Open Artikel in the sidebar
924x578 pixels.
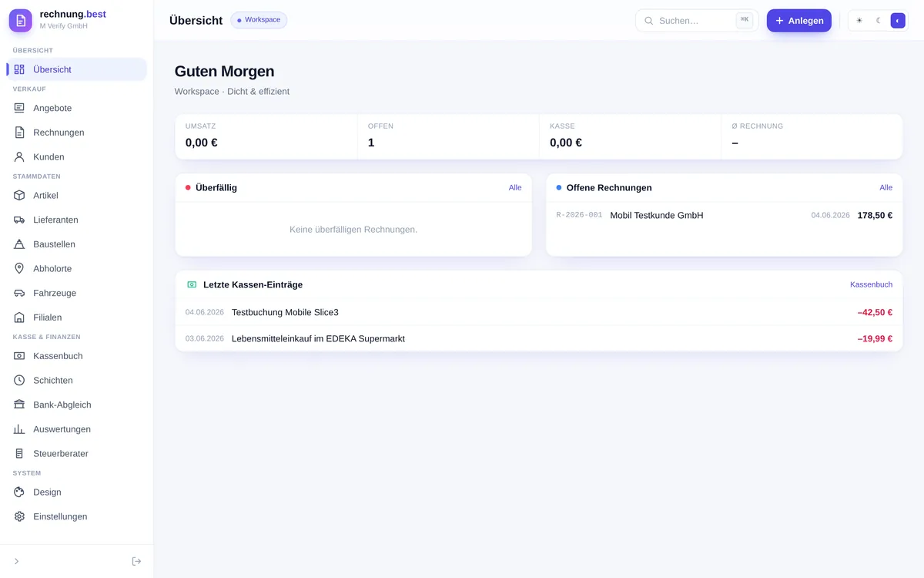tap(77, 195)
